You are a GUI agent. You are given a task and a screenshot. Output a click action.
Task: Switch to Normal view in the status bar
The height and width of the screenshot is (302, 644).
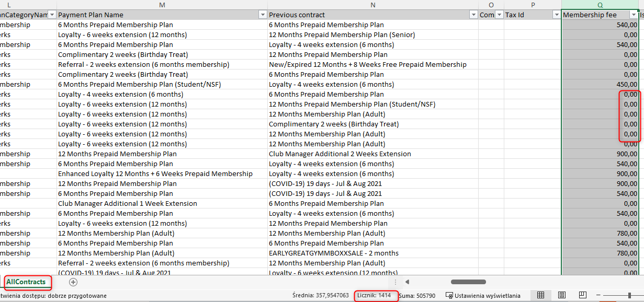point(541,295)
